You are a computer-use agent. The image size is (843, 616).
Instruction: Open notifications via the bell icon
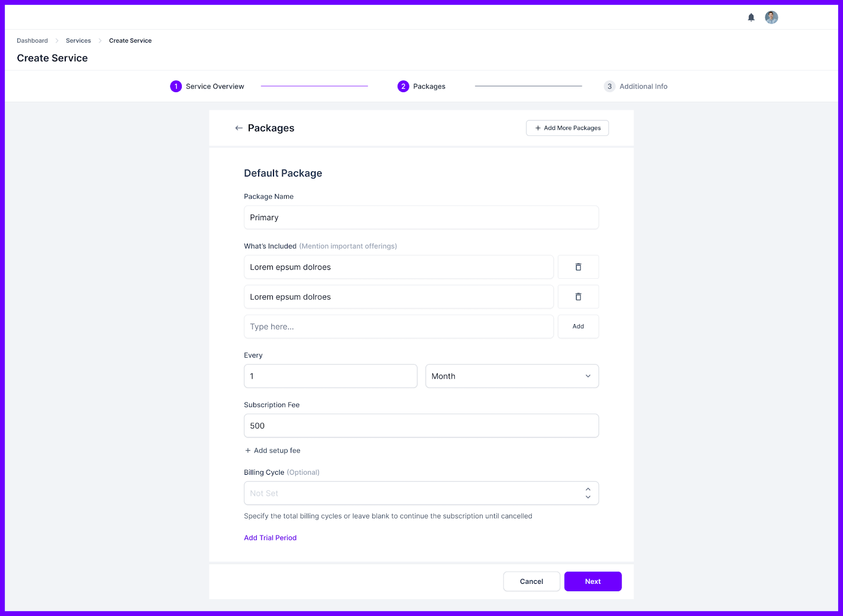point(751,17)
